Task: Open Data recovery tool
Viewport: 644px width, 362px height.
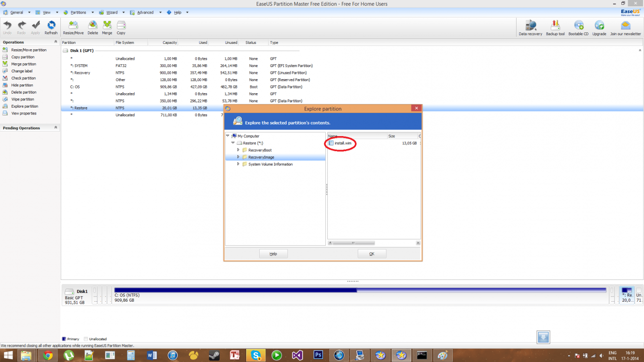Action: pyautogui.click(x=531, y=28)
